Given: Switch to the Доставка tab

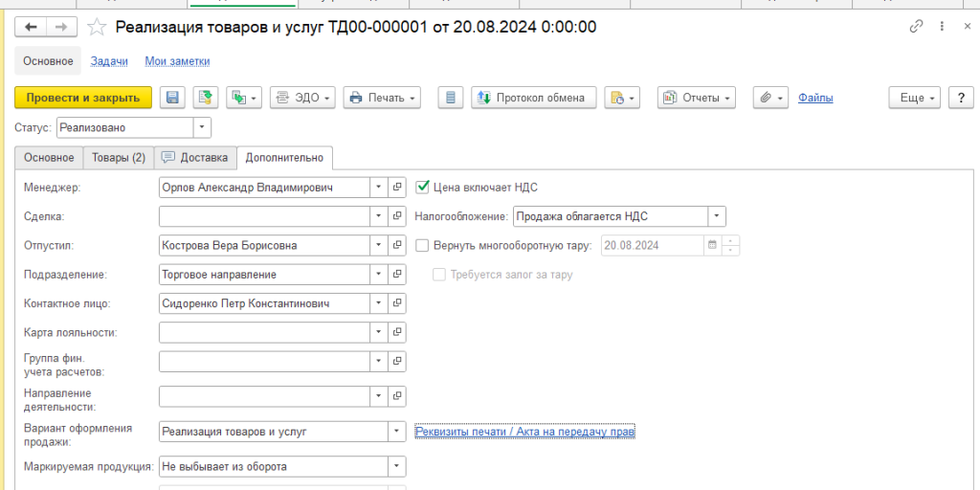Looking at the screenshot, I should pyautogui.click(x=195, y=157).
